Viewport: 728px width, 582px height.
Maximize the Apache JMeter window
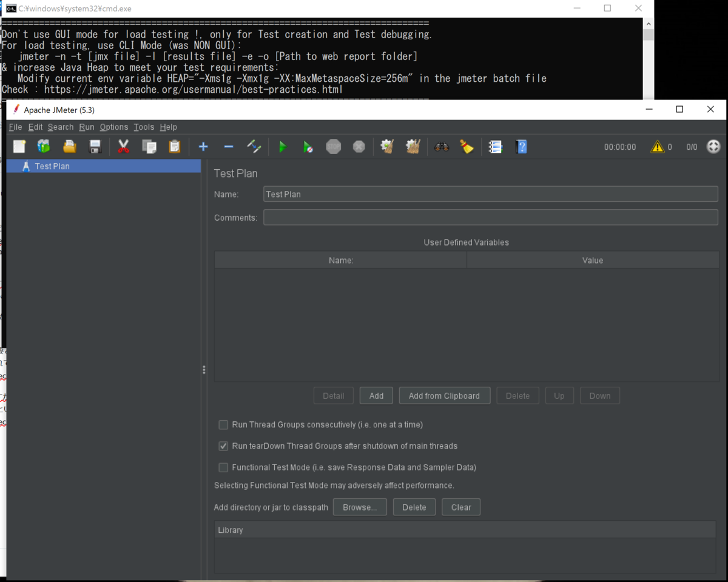[679, 109]
